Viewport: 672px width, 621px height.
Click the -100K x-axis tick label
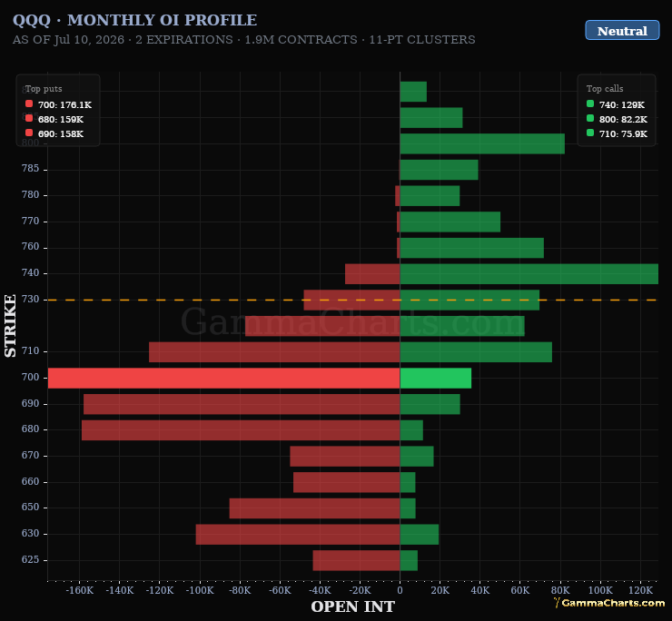tap(200, 590)
